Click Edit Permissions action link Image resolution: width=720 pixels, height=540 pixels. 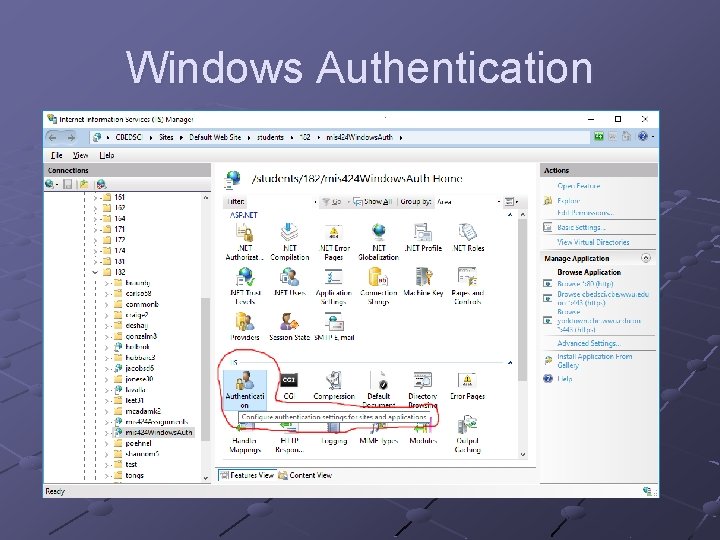pos(585,213)
